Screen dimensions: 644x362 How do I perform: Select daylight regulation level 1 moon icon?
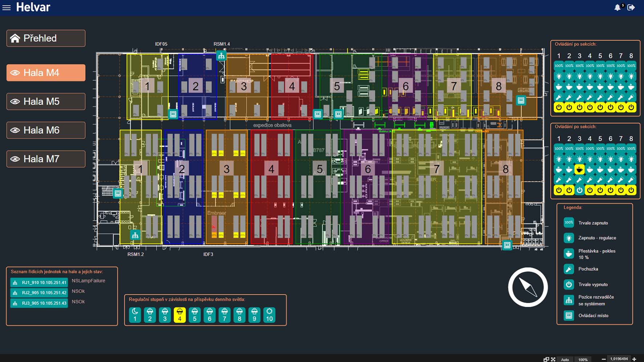pyautogui.click(x=135, y=315)
